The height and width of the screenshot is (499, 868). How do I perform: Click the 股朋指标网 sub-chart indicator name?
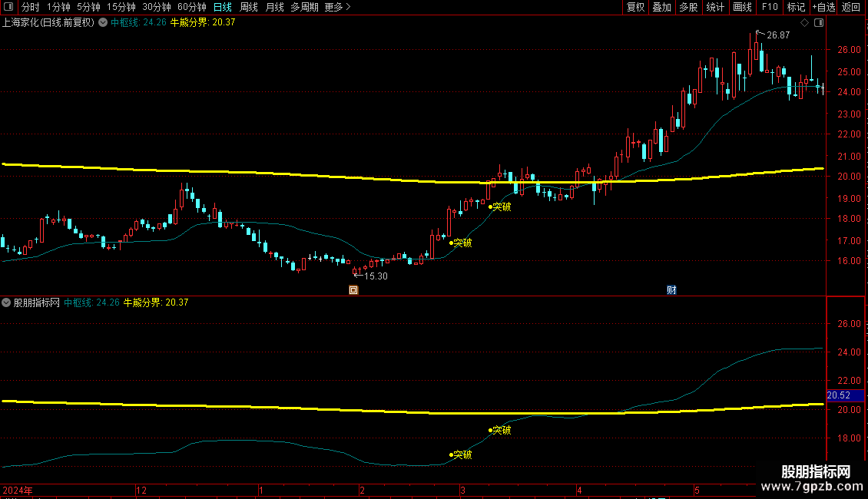[x=37, y=302]
